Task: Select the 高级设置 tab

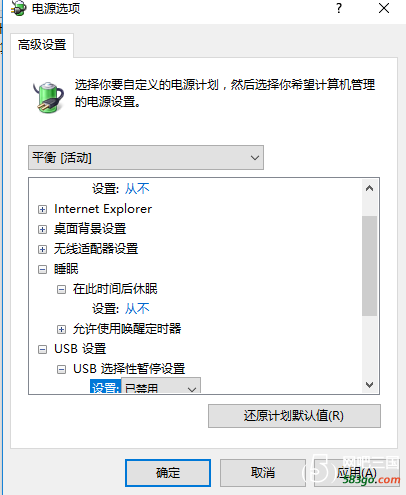Action: tap(42, 45)
